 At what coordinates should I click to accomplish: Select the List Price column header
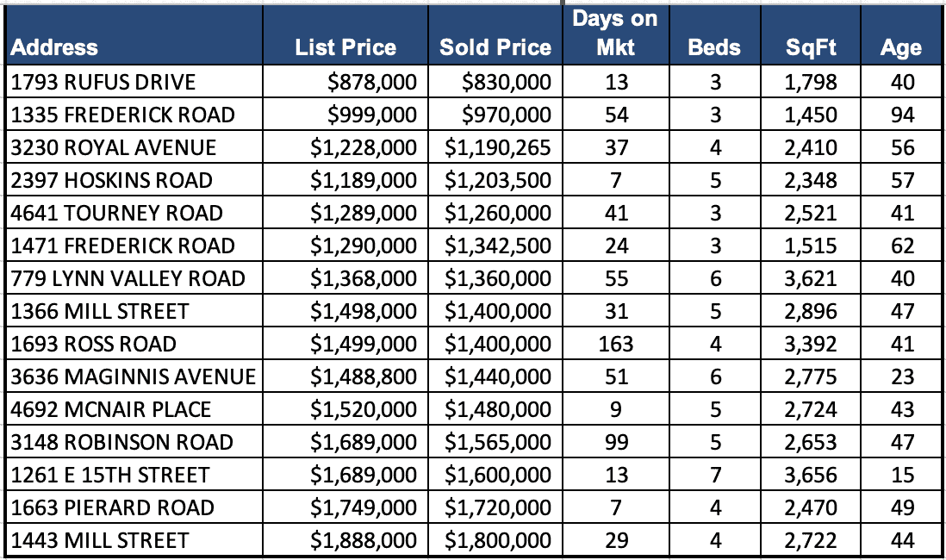(345, 47)
